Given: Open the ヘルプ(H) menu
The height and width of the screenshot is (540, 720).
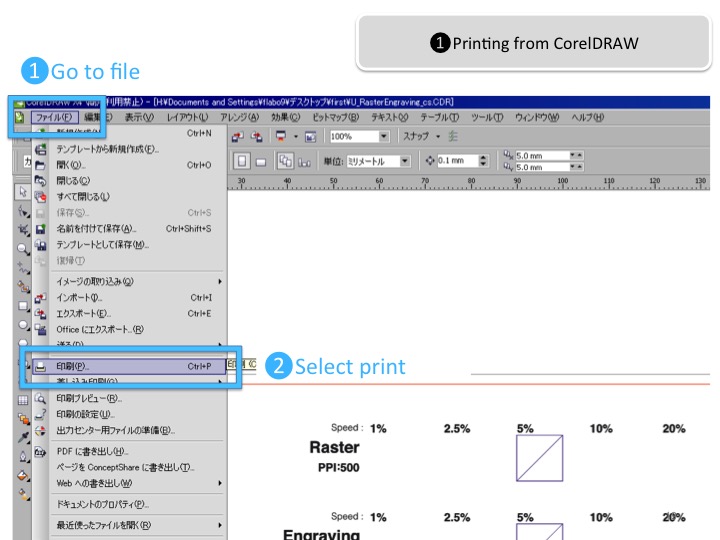Looking at the screenshot, I should point(587,117).
